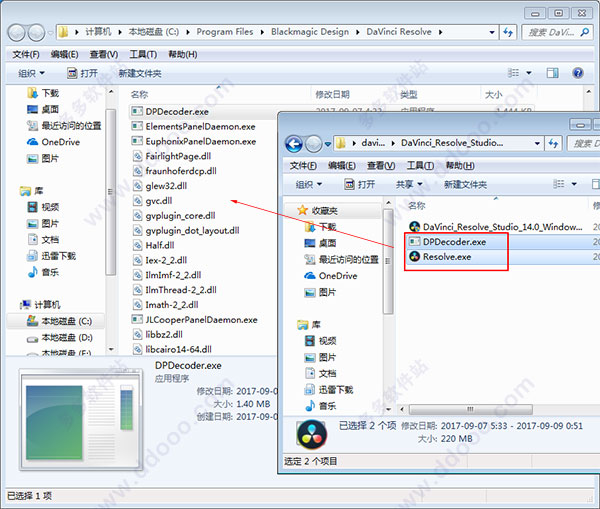Click the view mode icon in the rear window toolbar

[x=514, y=73]
